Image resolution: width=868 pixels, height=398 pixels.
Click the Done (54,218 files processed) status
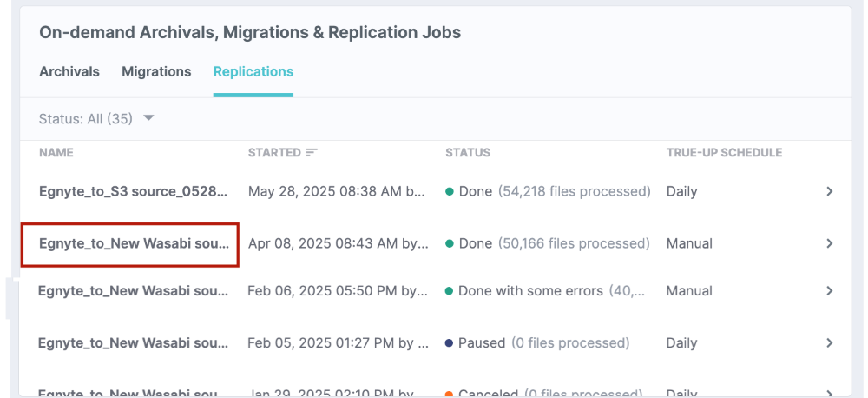click(548, 191)
